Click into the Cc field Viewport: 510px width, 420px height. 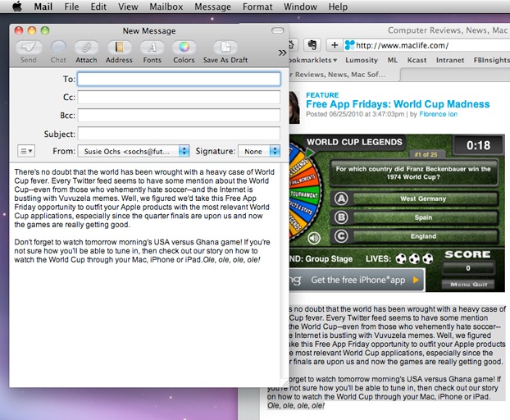click(179, 98)
